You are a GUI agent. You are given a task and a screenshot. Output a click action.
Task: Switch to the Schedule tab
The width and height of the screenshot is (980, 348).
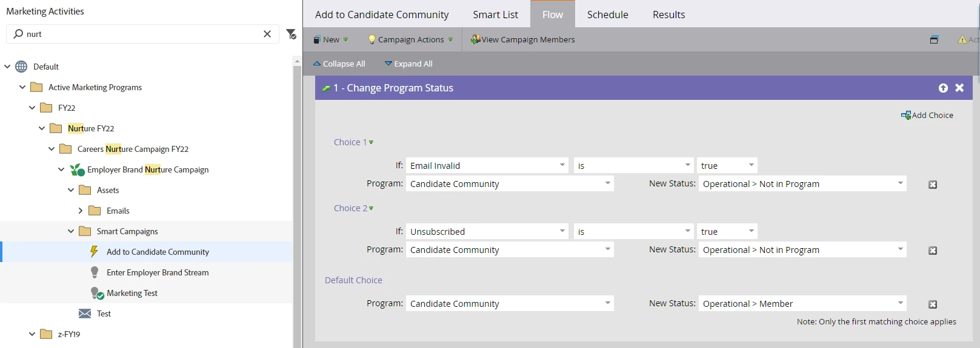point(607,15)
